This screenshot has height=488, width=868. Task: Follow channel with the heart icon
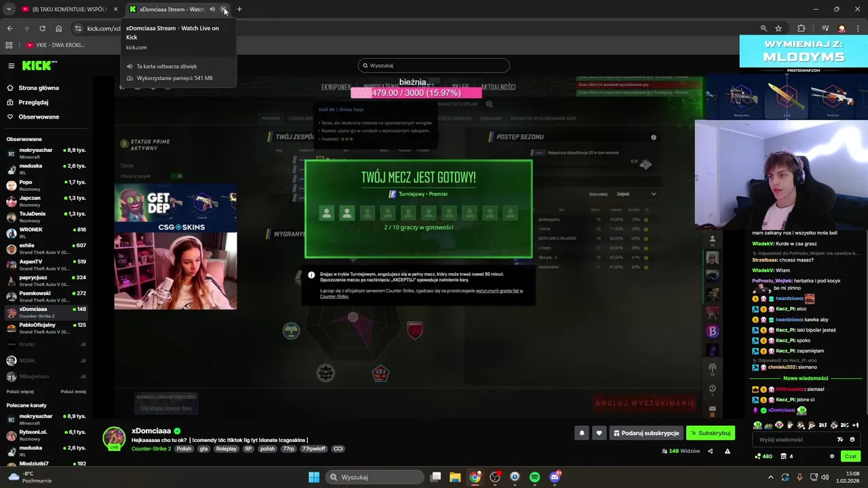point(599,433)
